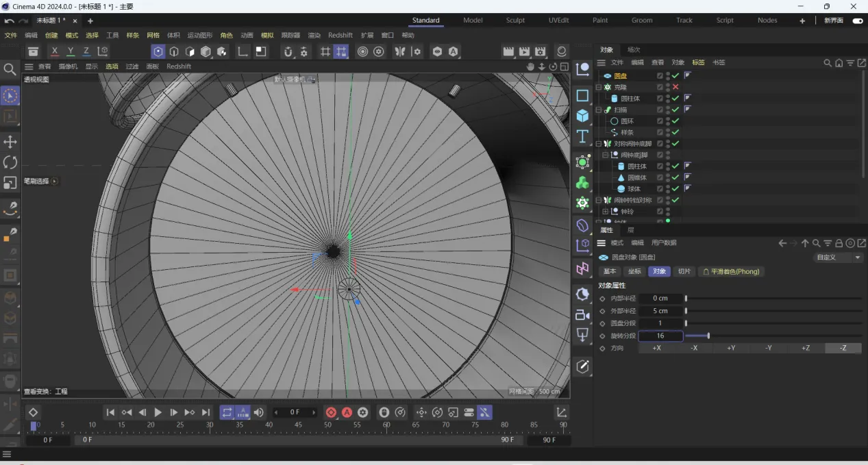Toggle the green checkmark for 圆盘 object
This screenshot has height=465, width=868.
point(675,75)
